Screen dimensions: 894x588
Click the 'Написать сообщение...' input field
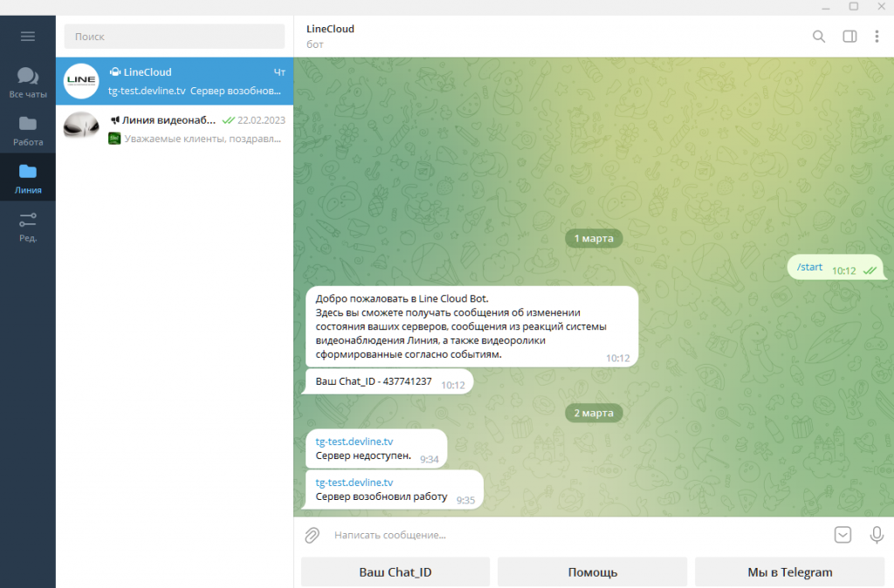[x=579, y=535]
